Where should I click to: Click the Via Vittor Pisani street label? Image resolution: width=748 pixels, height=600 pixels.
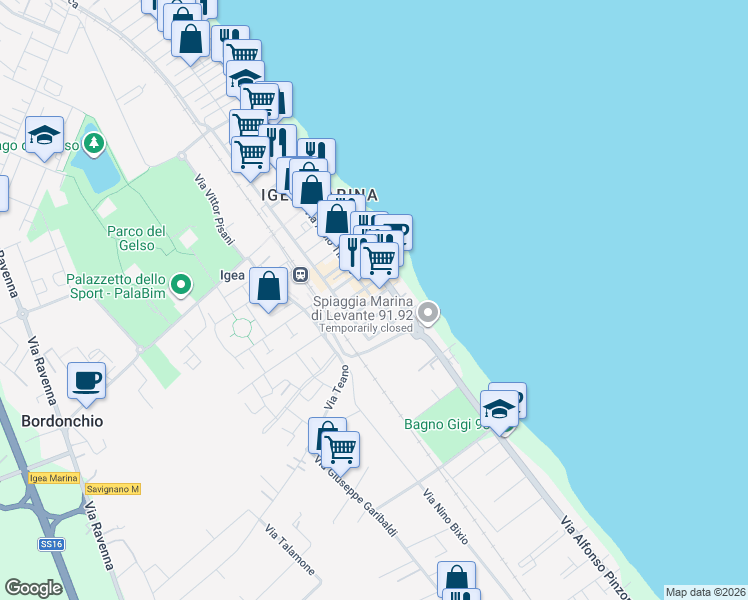214,209
